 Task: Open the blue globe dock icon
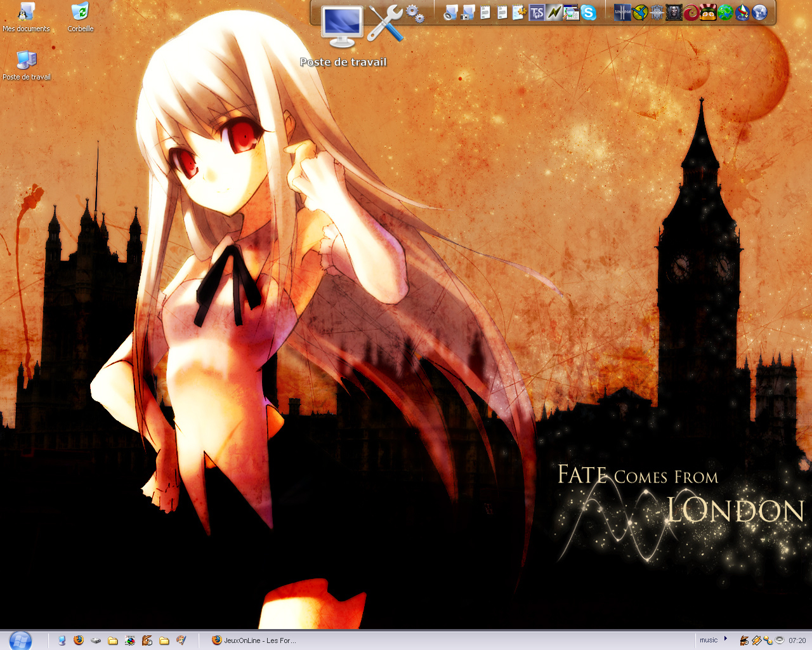pos(759,13)
